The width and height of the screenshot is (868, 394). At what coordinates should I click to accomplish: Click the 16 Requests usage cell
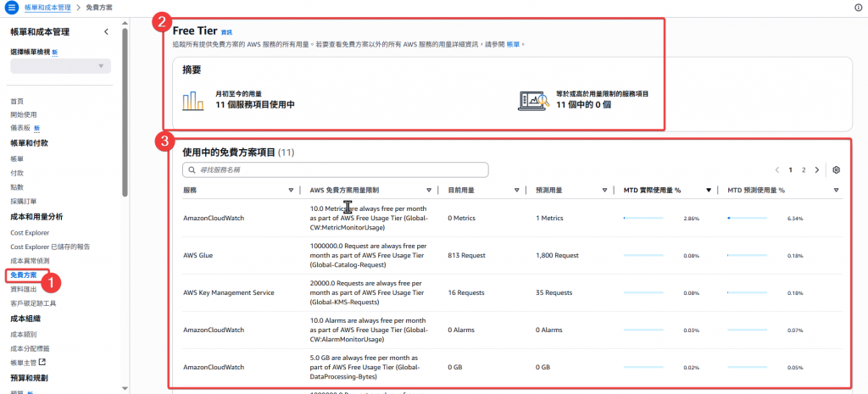(x=466, y=292)
